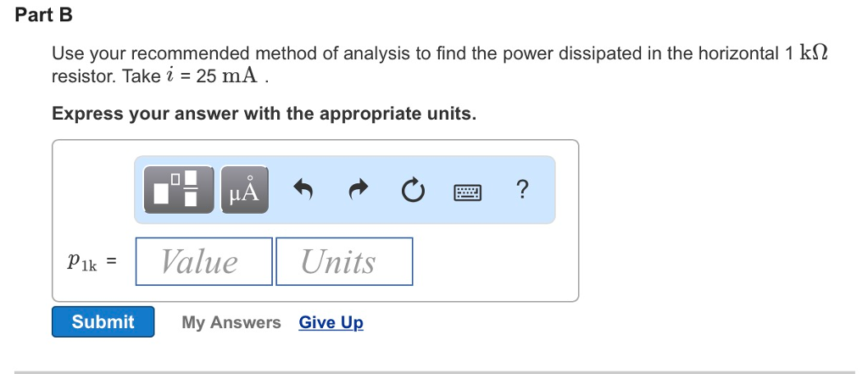Focus the Units input field
Viewport: 868px width, 374px height.
click(x=344, y=261)
